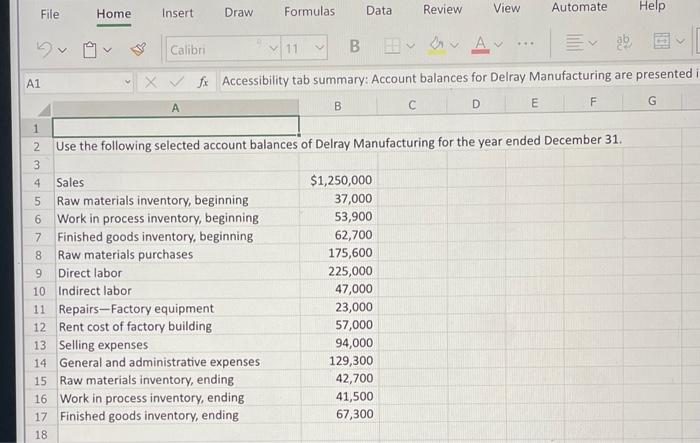Click the 53,900 value cell

coord(340,217)
